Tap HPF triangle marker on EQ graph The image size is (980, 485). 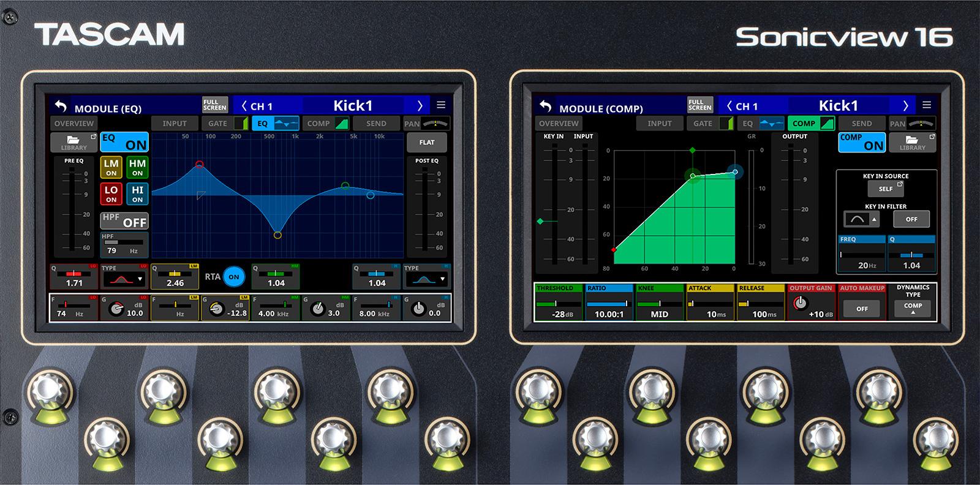(x=201, y=195)
